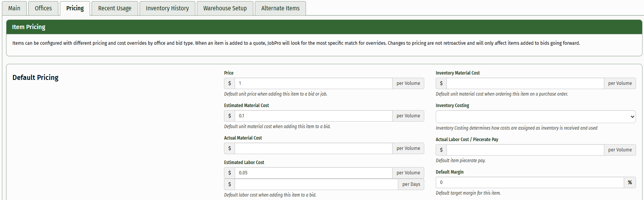Click the Estimated Labor Cost per Days field
This screenshot has width=644, height=200.
316,184
